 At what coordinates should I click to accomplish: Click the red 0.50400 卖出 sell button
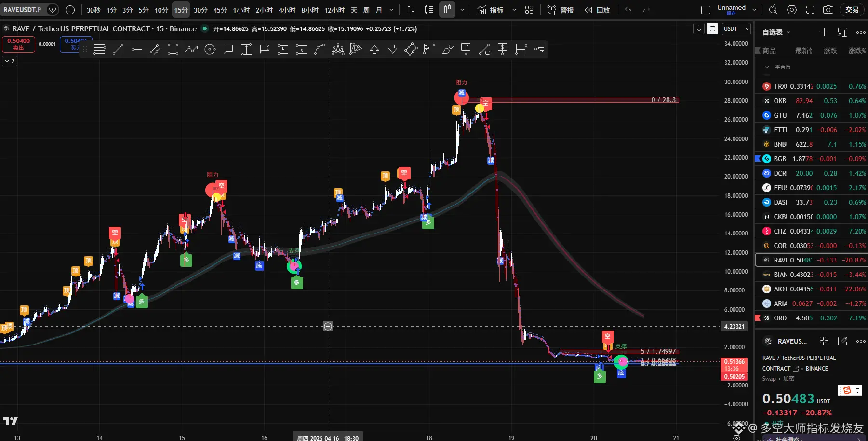18,44
